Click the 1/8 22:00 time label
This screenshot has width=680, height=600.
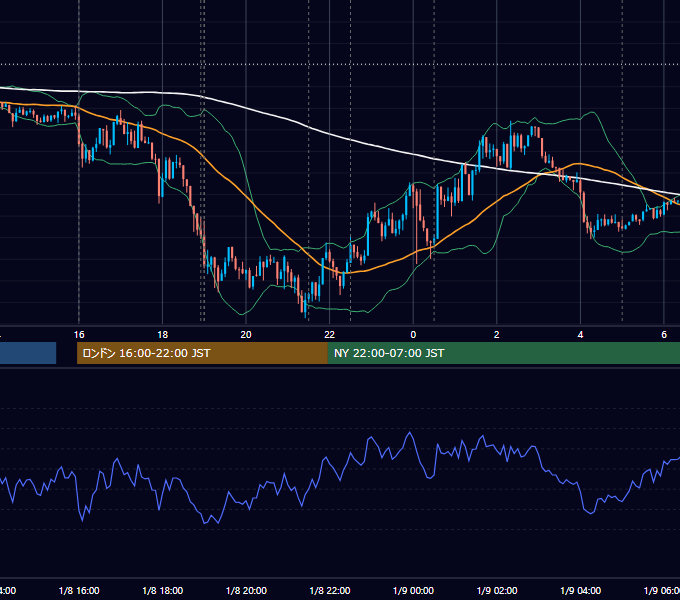click(330, 590)
